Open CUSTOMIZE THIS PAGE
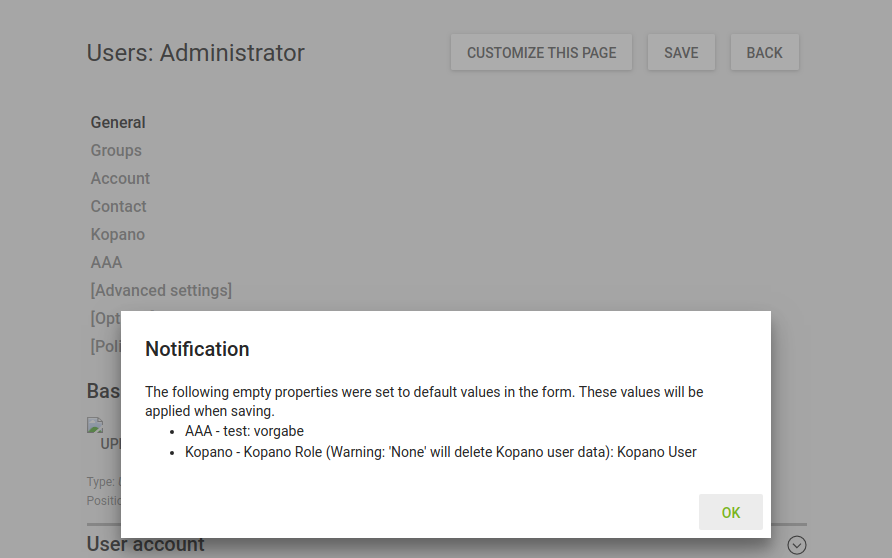Viewport: 892px width, 558px height. click(x=541, y=53)
